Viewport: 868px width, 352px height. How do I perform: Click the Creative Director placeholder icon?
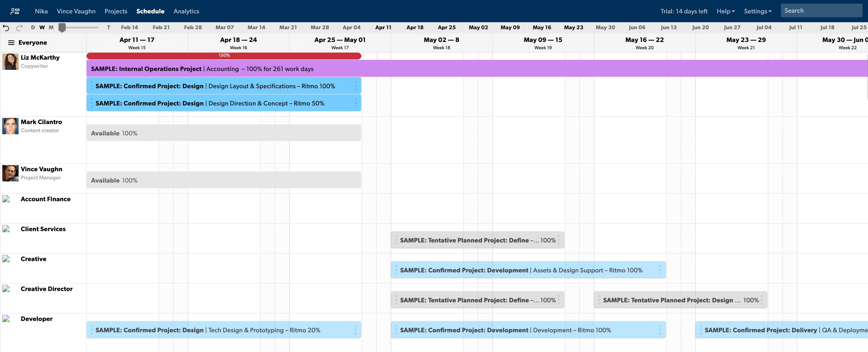pyautogui.click(x=6, y=289)
